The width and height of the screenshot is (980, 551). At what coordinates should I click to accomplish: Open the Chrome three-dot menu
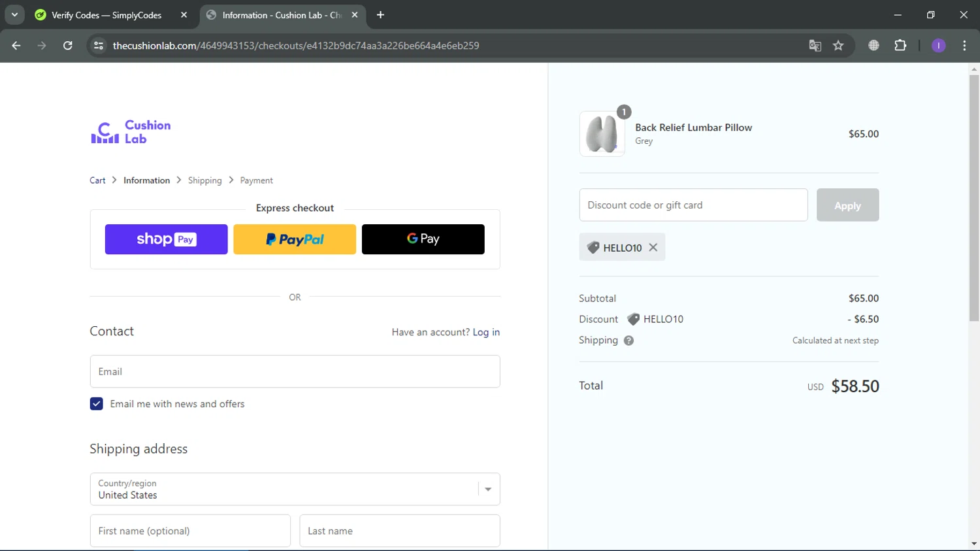964,46
